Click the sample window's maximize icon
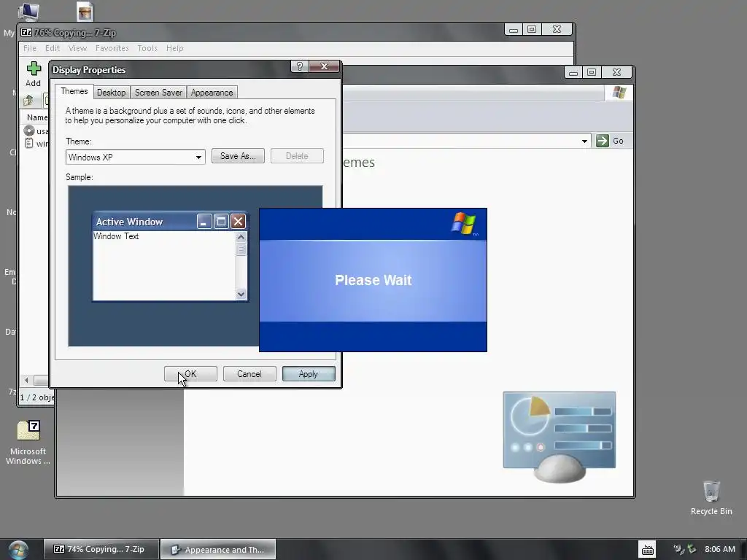Viewport: 747px width, 560px height. pyautogui.click(x=221, y=222)
